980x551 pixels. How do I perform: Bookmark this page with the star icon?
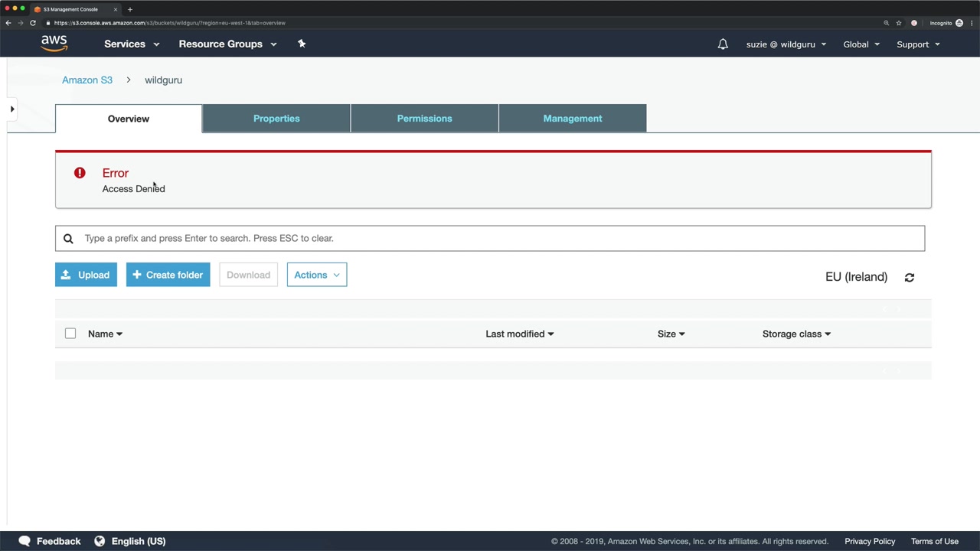(899, 23)
